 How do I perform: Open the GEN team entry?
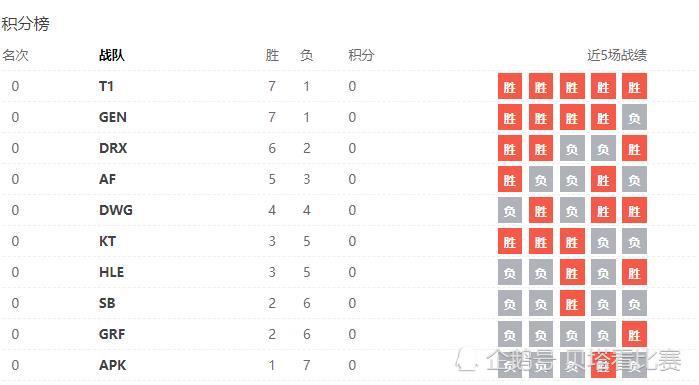[x=113, y=117]
